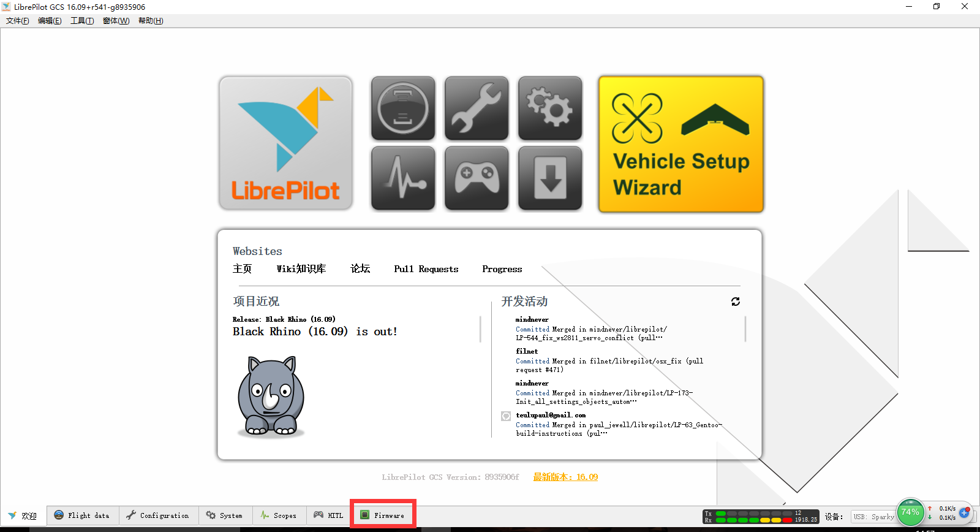Switch to the System tab
This screenshot has width=980, height=532.
pyautogui.click(x=225, y=515)
